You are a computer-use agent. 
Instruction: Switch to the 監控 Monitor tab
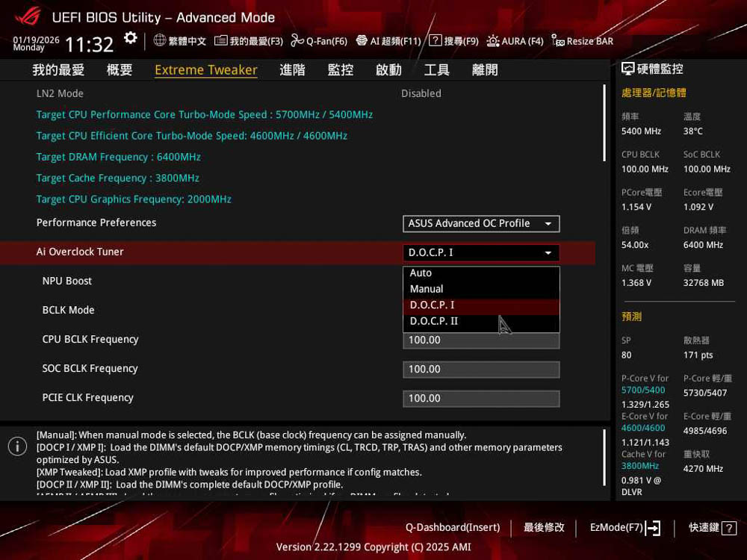[340, 69]
